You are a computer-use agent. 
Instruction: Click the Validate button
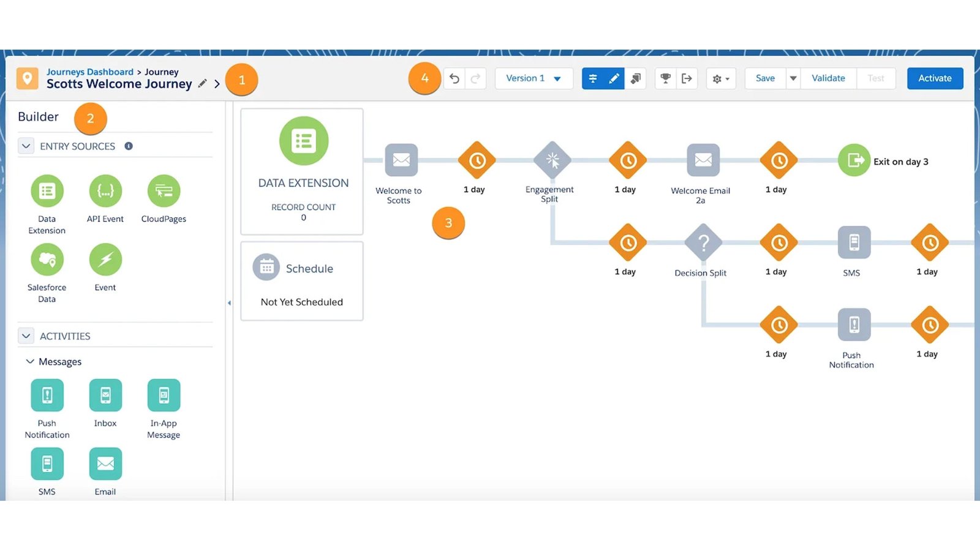[828, 78]
